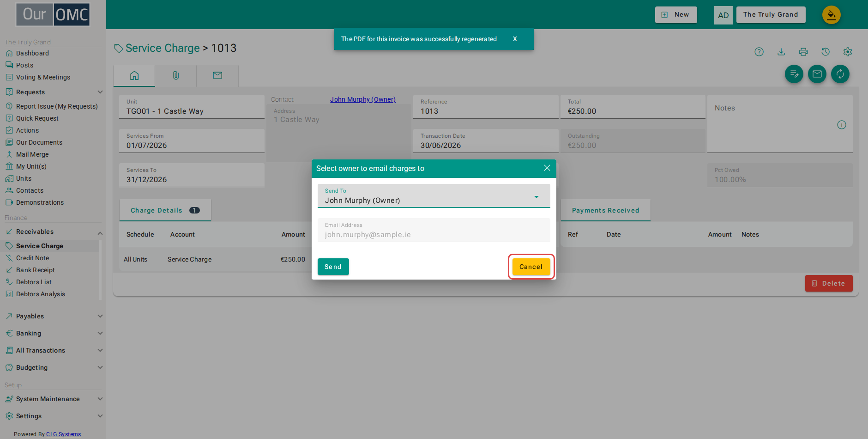Click the green regenerate refresh round button
This screenshot has height=439, width=868.
point(840,74)
